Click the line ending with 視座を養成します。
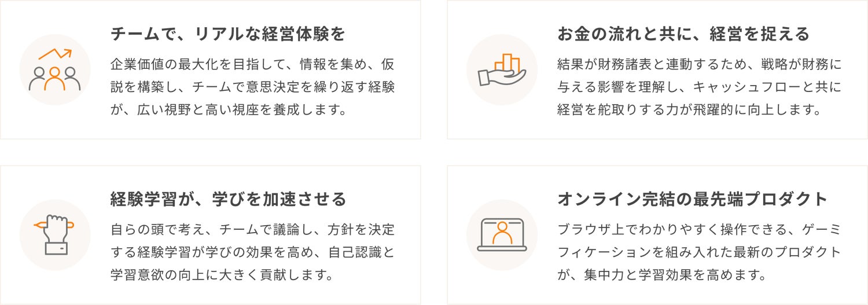The image size is (868, 305). 229,110
